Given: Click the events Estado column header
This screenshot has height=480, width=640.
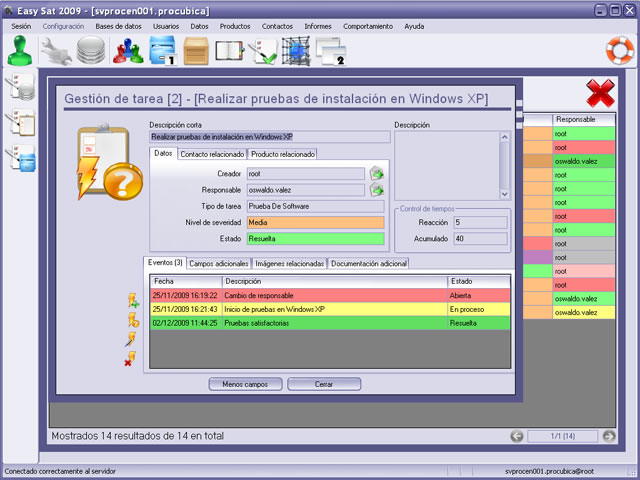Looking at the screenshot, I should 479,282.
